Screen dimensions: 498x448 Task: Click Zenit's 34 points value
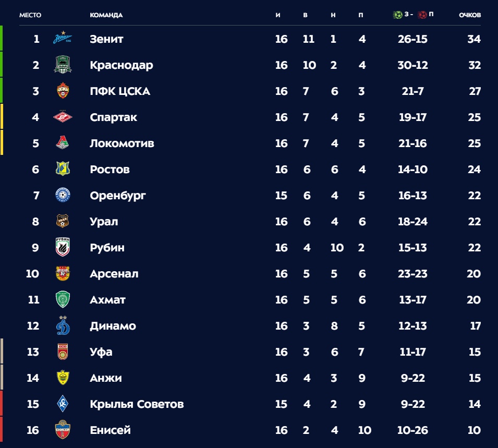474,39
